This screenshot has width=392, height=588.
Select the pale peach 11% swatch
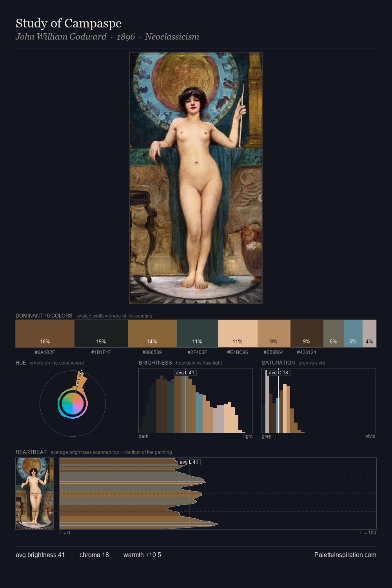click(x=238, y=334)
